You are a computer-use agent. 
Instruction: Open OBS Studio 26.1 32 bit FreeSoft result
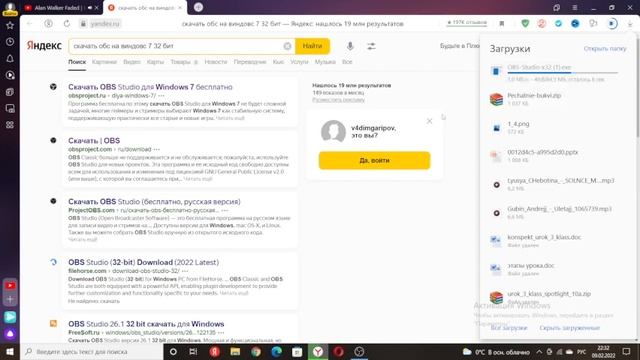click(x=146, y=324)
